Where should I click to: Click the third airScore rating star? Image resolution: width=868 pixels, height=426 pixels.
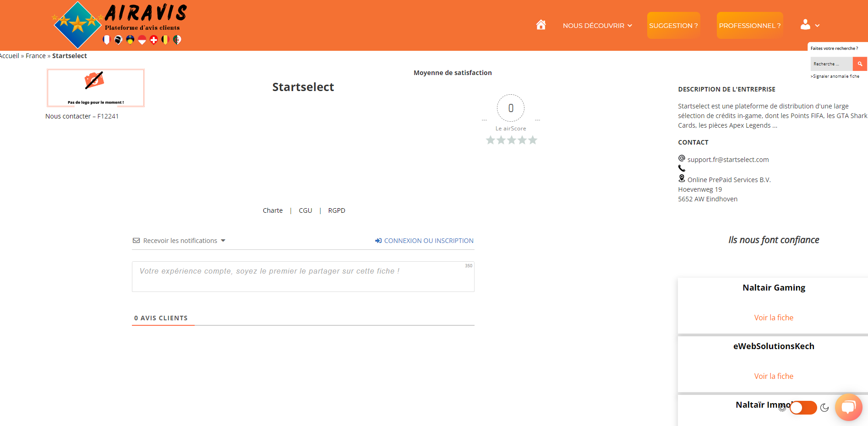[512, 140]
